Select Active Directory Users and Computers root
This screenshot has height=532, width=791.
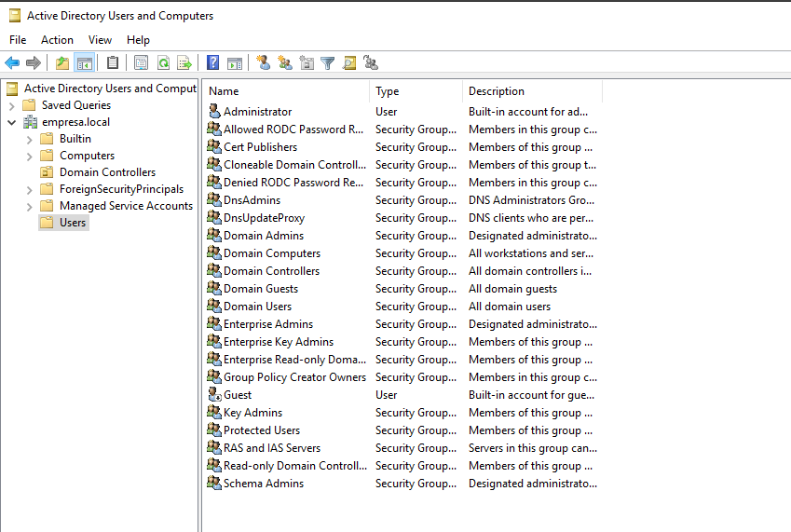point(110,89)
